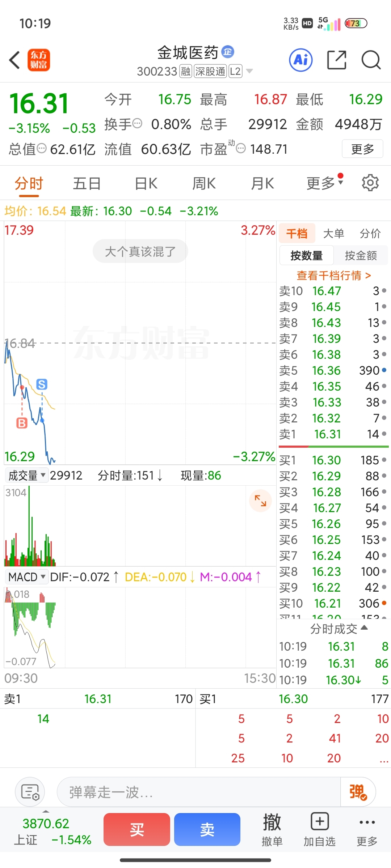
Task: Expand the index bar above 上证
Action: tap(46, 811)
